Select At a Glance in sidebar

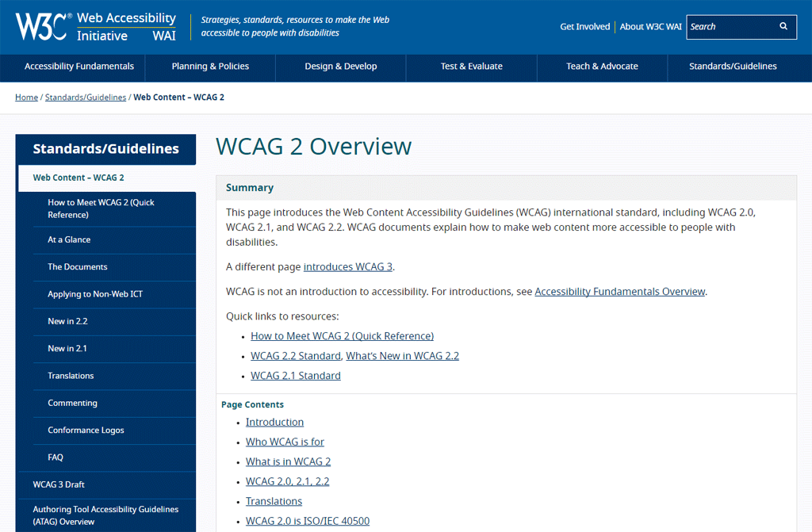click(x=69, y=239)
